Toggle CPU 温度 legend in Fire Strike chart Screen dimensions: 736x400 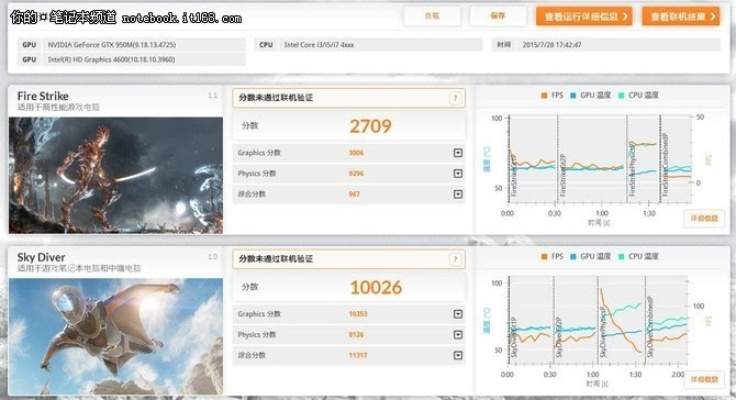(639, 95)
